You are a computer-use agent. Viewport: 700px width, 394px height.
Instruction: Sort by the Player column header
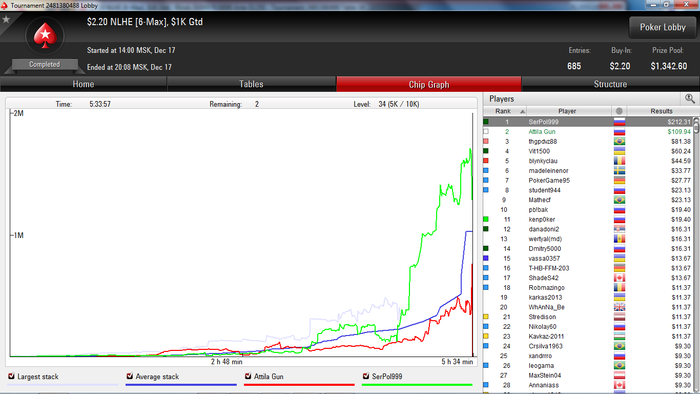coord(567,111)
